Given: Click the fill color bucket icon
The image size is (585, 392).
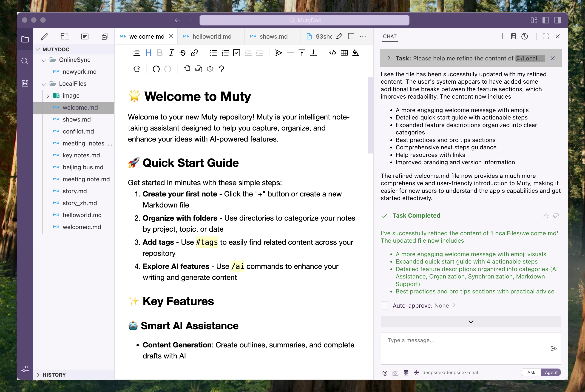Looking at the screenshot, I should pos(355,53).
